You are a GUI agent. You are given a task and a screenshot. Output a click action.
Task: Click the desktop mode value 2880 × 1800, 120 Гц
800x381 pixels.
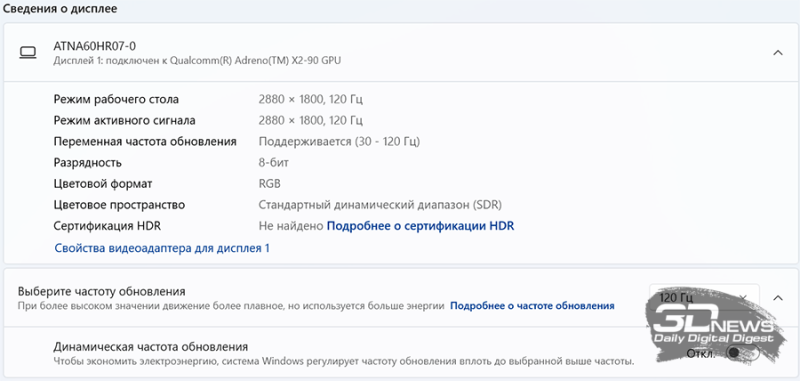tap(311, 99)
